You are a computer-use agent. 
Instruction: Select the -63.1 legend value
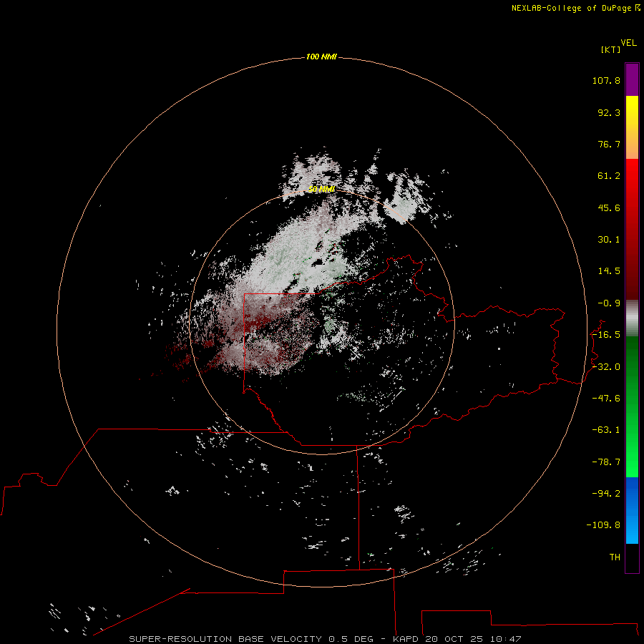(606, 430)
